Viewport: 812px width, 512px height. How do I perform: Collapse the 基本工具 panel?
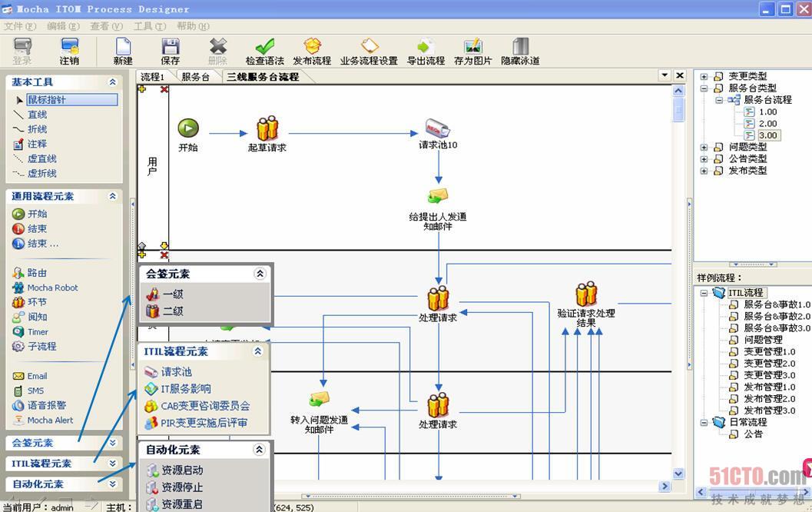point(112,82)
